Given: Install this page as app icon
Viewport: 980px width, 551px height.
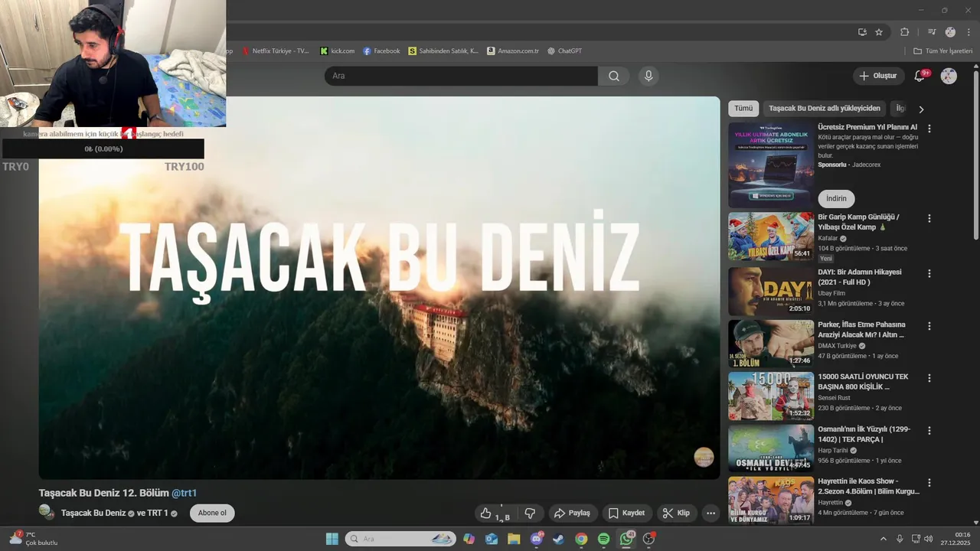Looking at the screenshot, I should 862,32.
